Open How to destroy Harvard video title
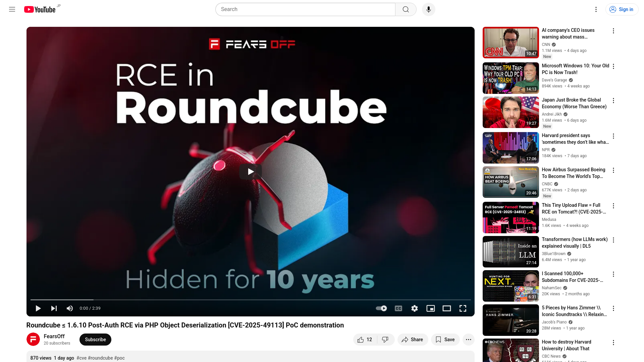Viewport: 644px width, 362px height. pos(567,345)
